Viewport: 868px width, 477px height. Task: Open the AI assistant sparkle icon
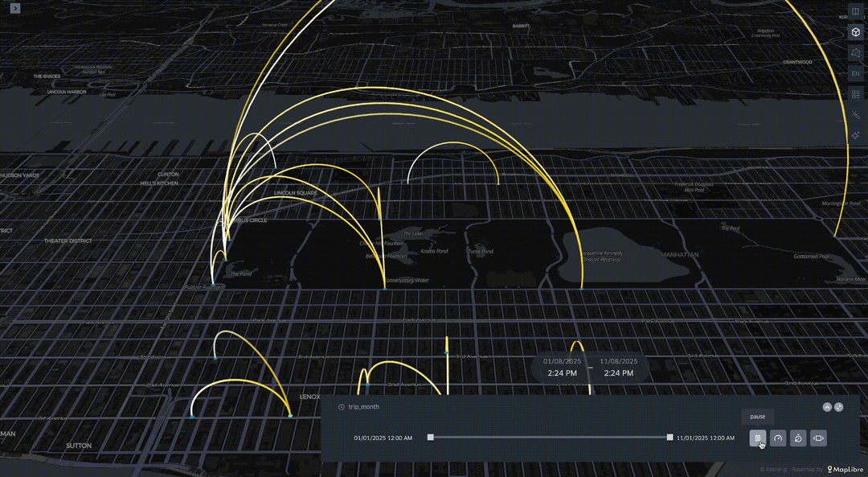[x=855, y=135]
